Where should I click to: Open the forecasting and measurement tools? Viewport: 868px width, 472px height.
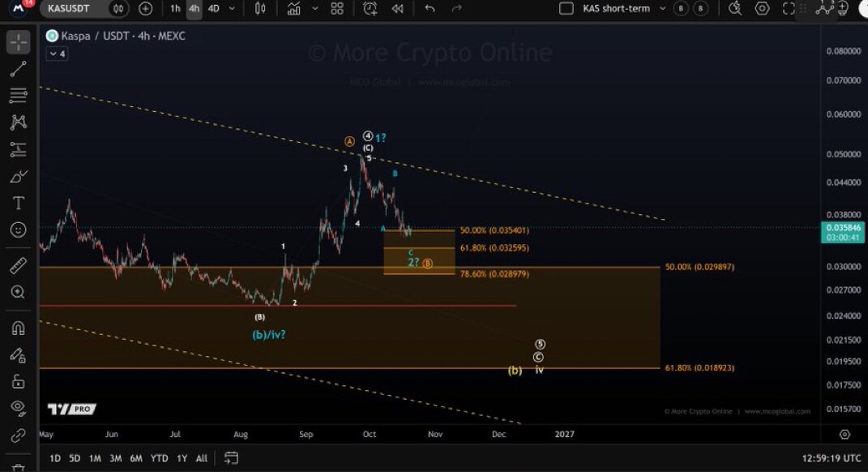[19, 149]
